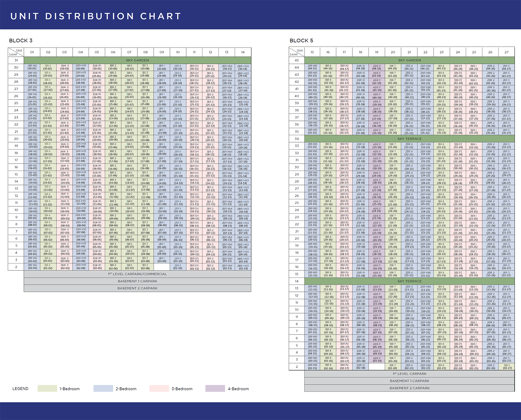Click the 4-Bedroom legend color swatch

[215, 388]
